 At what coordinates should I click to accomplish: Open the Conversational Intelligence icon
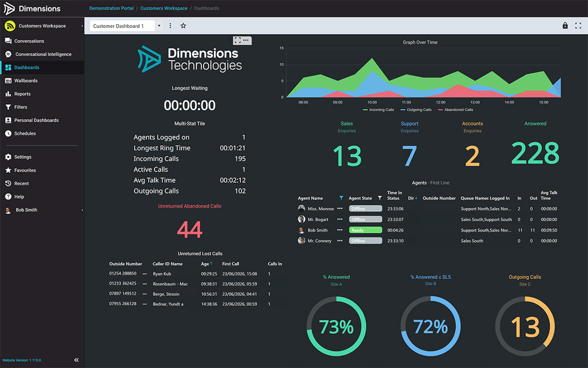pos(8,54)
